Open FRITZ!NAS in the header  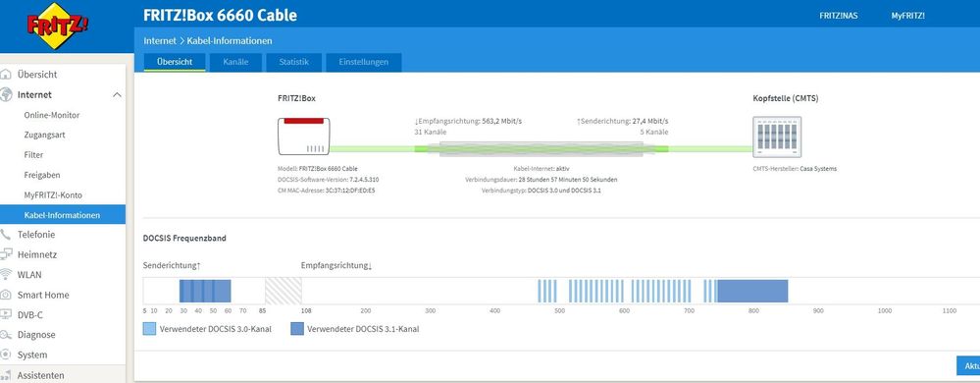tap(839, 16)
